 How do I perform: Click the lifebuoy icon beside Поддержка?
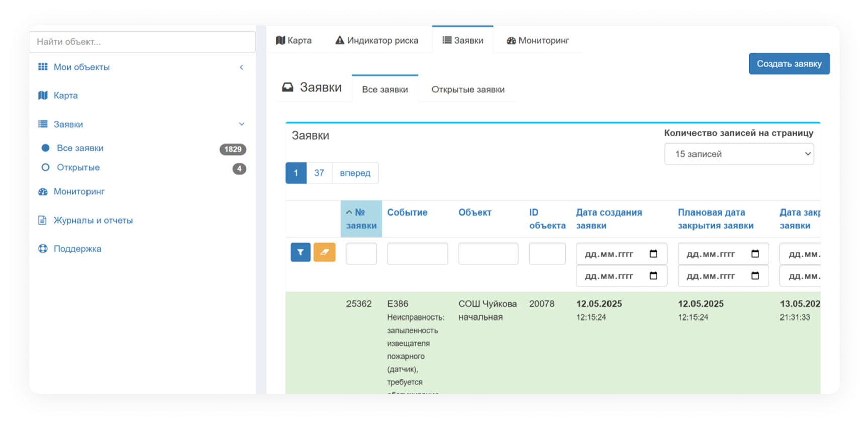43,248
